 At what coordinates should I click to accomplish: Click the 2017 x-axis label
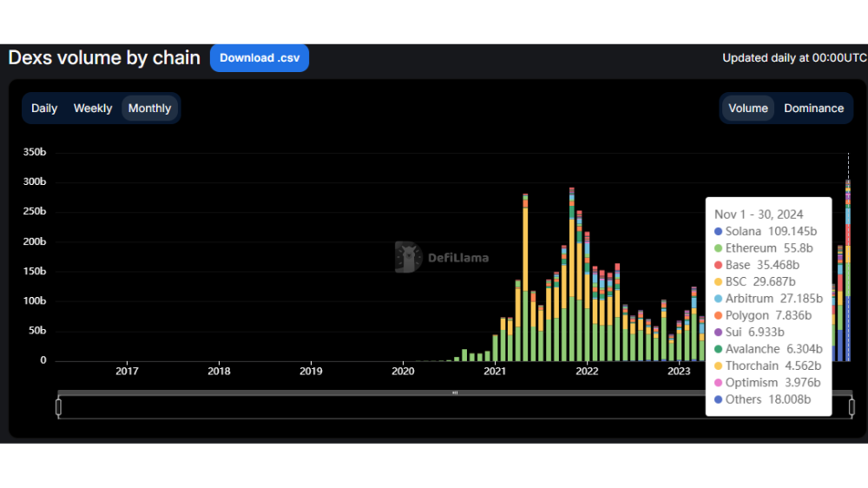point(127,371)
